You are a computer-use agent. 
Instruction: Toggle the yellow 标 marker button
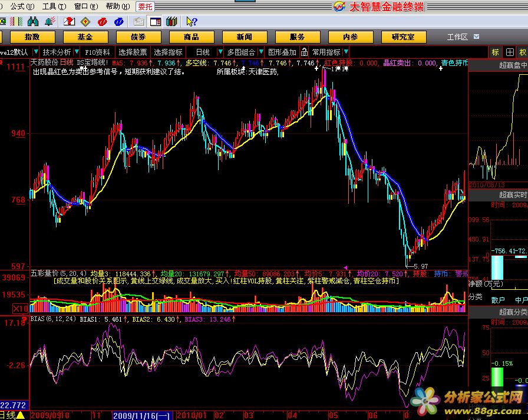pyautogui.click(x=495, y=52)
